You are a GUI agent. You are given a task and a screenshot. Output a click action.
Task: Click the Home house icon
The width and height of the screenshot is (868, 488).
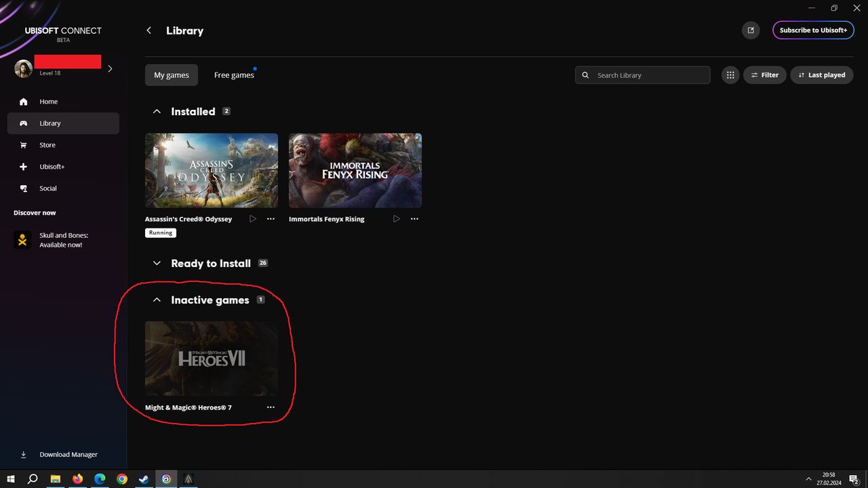pyautogui.click(x=24, y=102)
